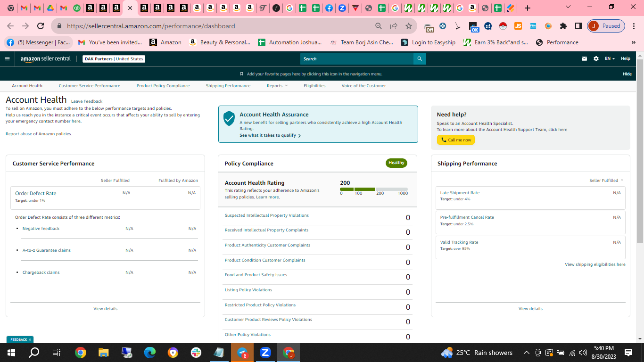This screenshot has width=644, height=362.
Task: Click the Chrome address bar URL
Action: (151, 26)
